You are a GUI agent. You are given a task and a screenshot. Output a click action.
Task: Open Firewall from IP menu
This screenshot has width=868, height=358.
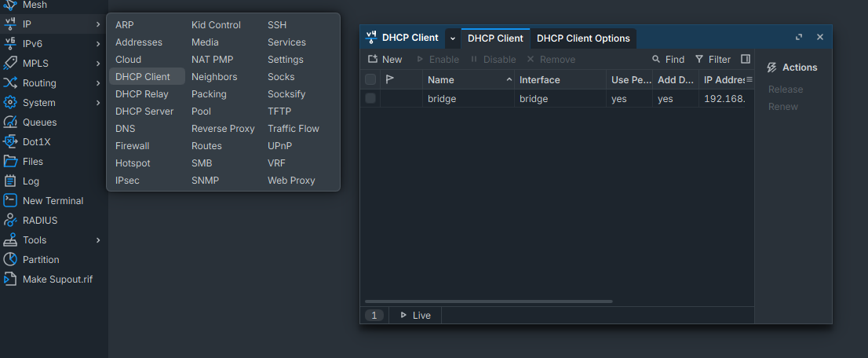tap(133, 146)
